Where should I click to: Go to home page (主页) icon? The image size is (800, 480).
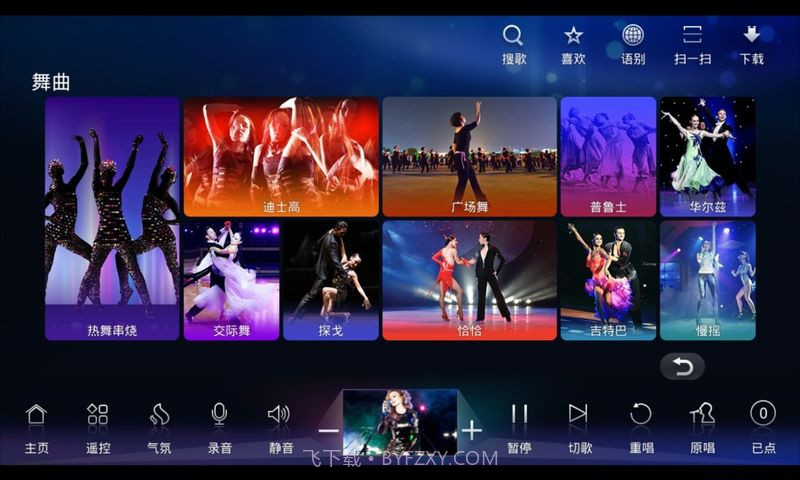(x=36, y=416)
